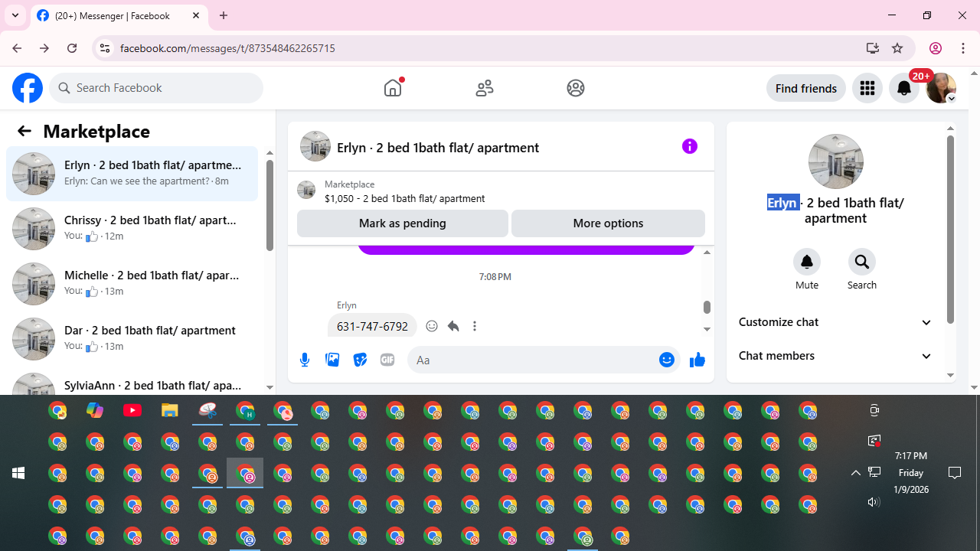Open YouTube from the taskbar
Viewport: 980px width, 551px height.
[x=132, y=411]
